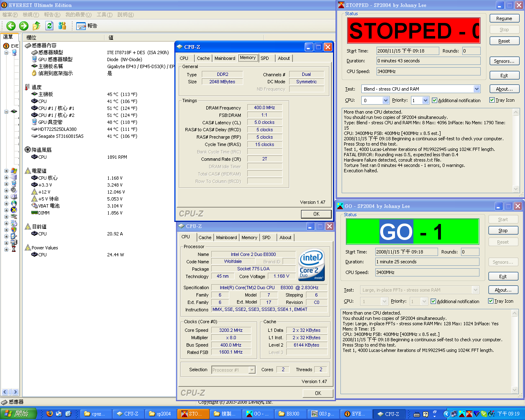Image resolution: width=525 pixels, height=420 pixels.
Task: Click the DIMM memory stick icon
Action: (34, 213)
